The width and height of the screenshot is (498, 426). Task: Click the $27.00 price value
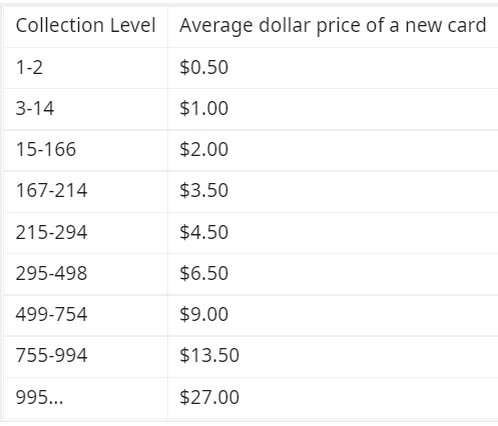(x=209, y=397)
